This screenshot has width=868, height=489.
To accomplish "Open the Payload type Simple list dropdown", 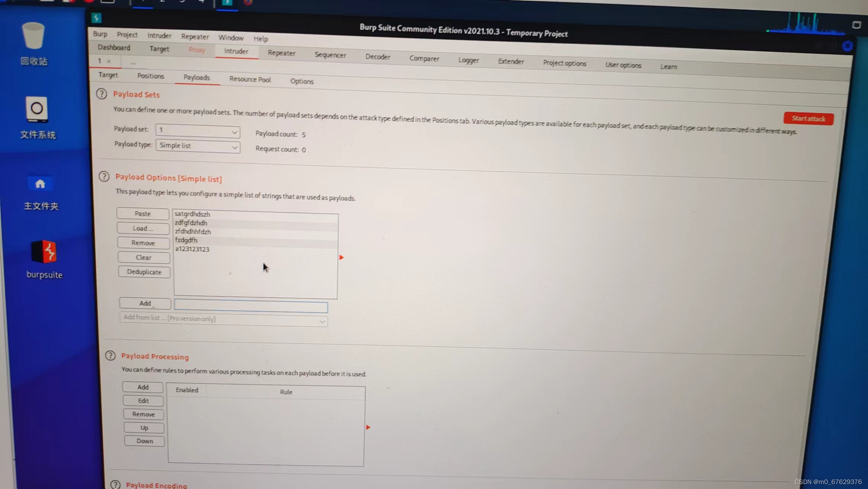I will click(x=198, y=146).
